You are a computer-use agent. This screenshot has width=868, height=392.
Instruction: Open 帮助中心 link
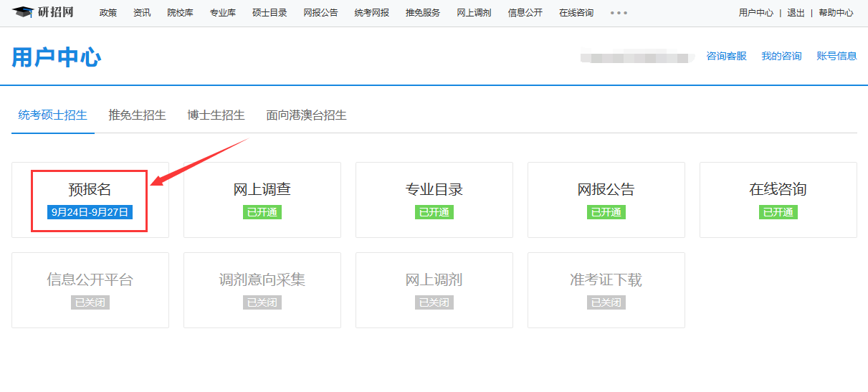(836, 13)
